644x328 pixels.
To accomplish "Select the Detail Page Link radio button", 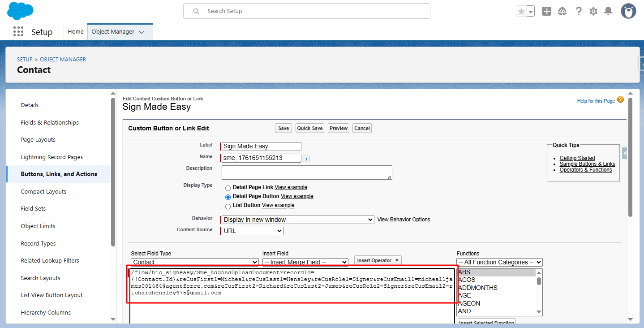I will 228,188.
